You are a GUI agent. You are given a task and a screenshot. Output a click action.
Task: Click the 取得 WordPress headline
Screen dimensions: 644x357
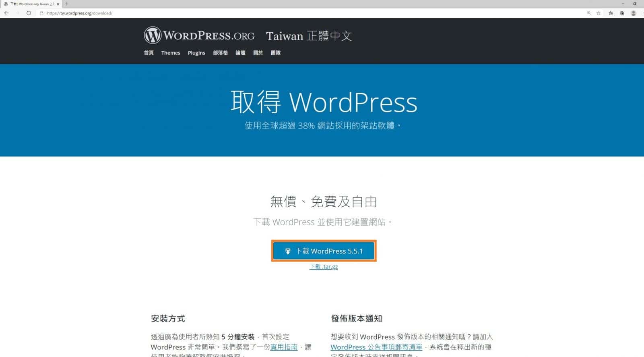pyautogui.click(x=324, y=102)
